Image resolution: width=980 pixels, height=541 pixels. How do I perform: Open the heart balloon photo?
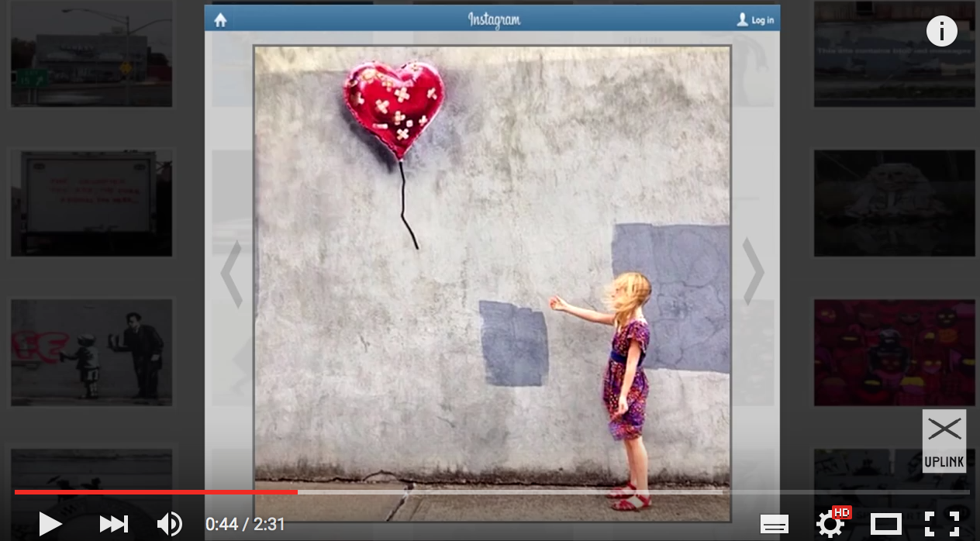point(492,284)
